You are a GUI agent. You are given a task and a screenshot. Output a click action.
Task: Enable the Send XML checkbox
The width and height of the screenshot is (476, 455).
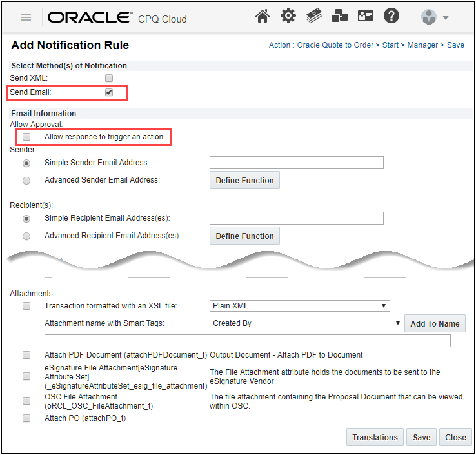109,78
